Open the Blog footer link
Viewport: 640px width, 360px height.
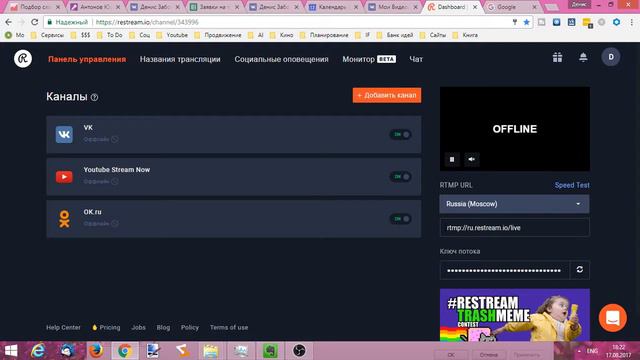pos(163,327)
